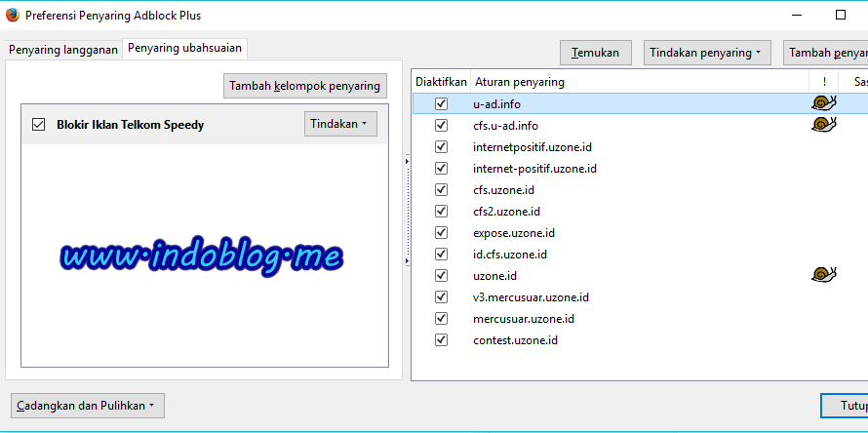Select the cfs.uzone.id filter rule
This screenshot has width=868, height=433.
click(x=504, y=190)
